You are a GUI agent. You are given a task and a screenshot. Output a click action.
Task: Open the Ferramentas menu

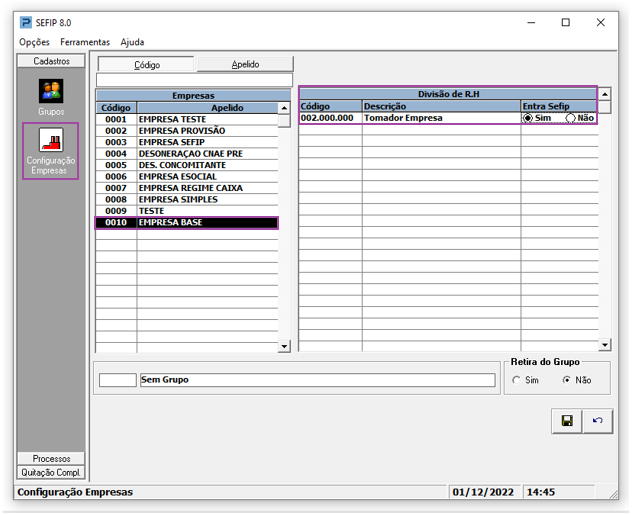coord(85,42)
